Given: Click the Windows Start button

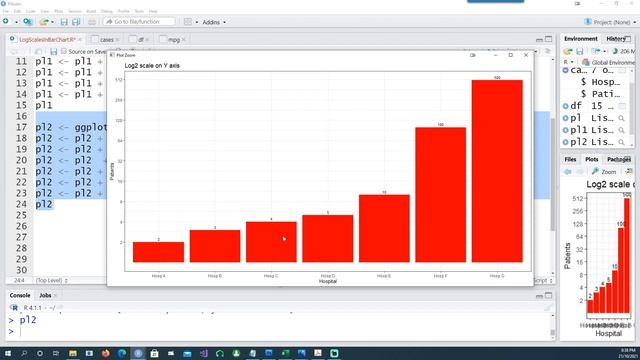Looking at the screenshot, I should tap(7, 353).
